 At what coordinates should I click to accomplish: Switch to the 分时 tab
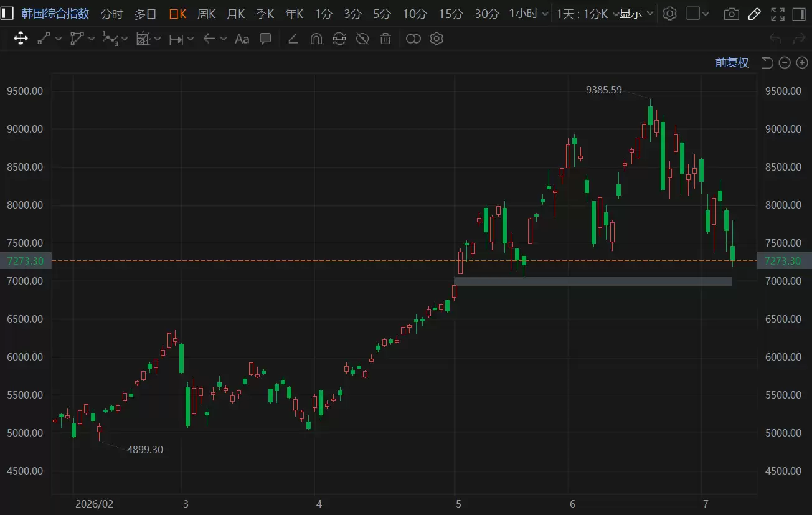(112, 14)
